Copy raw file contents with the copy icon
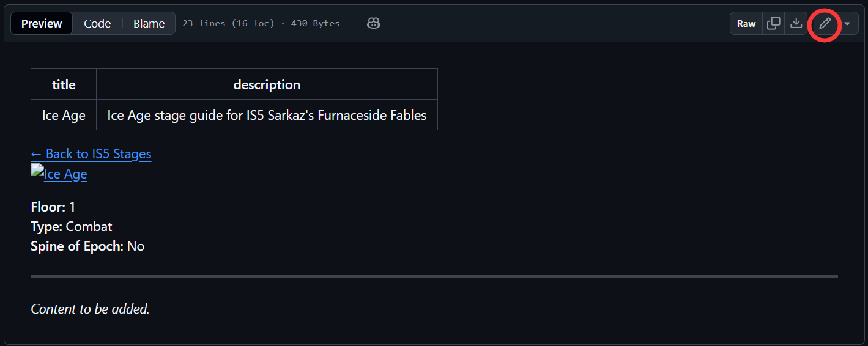This screenshot has width=868, height=346. point(774,23)
